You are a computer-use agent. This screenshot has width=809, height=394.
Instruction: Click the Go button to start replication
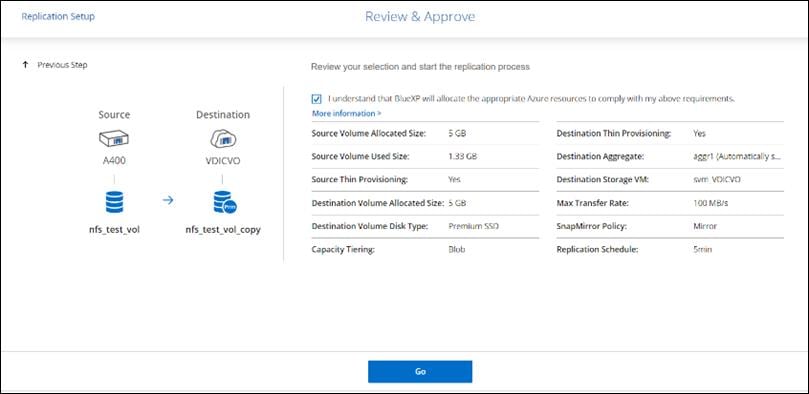pyautogui.click(x=420, y=371)
